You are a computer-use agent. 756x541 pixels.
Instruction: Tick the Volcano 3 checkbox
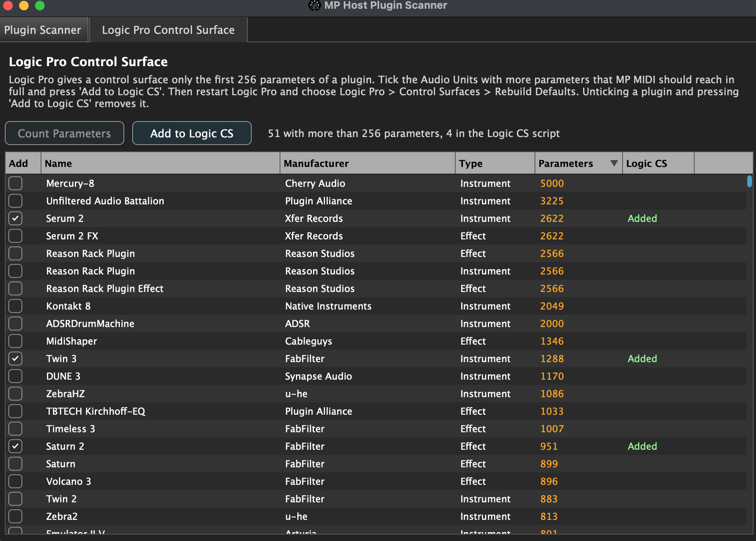coord(16,481)
